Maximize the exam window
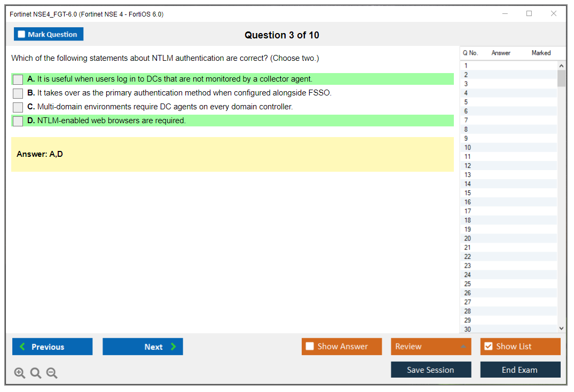This screenshot has width=574, height=392. click(529, 14)
